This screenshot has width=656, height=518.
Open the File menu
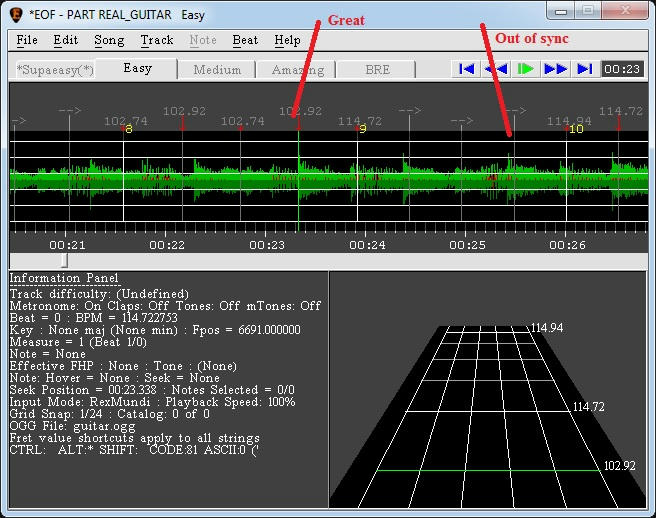pos(27,40)
